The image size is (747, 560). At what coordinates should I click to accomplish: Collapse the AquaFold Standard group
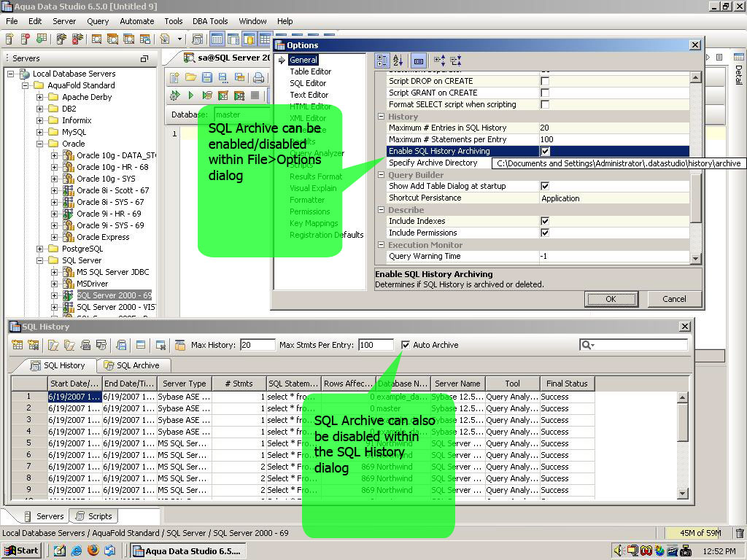tap(26, 85)
